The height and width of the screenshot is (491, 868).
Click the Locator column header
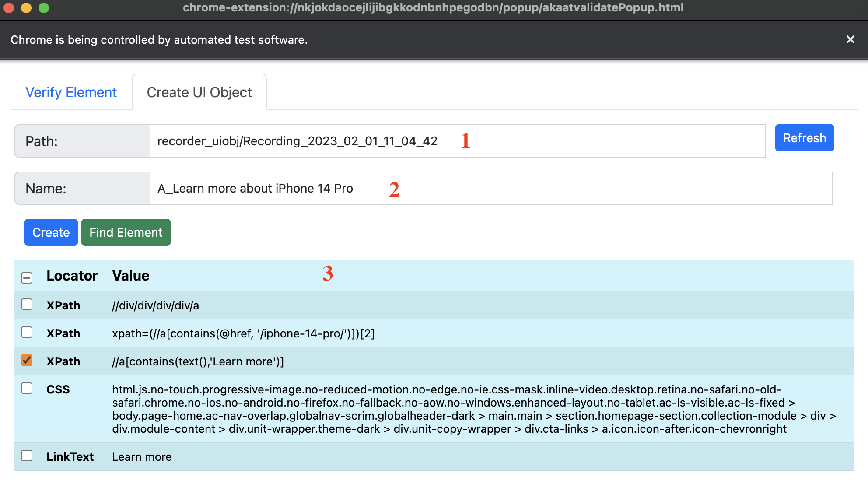point(72,276)
